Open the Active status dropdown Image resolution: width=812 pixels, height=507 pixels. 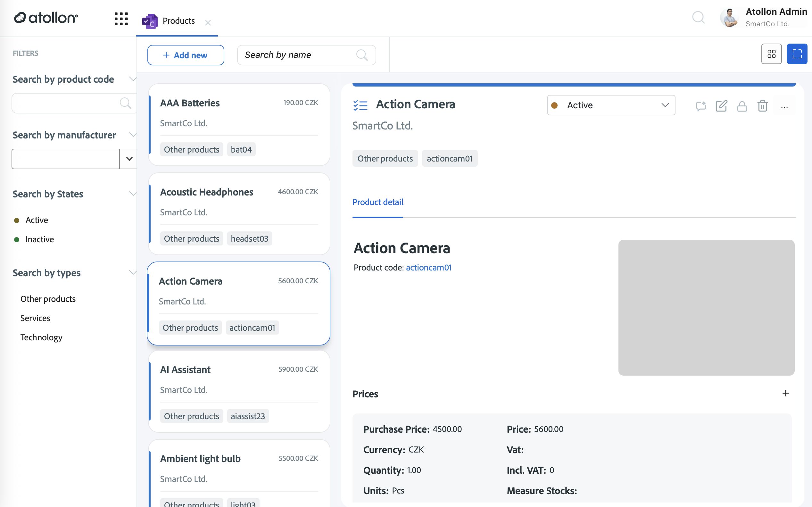611,105
